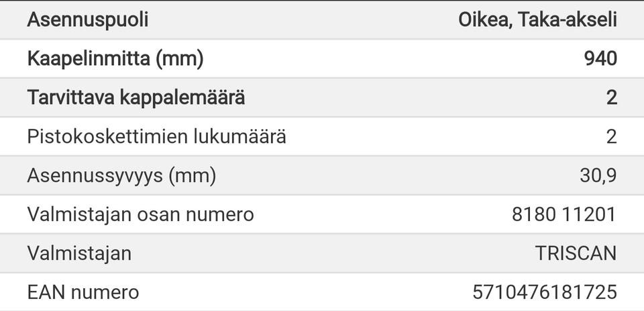Click the word Asennussyvyys
Image resolution: width=644 pixels, height=311 pixels.
pos(94,175)
